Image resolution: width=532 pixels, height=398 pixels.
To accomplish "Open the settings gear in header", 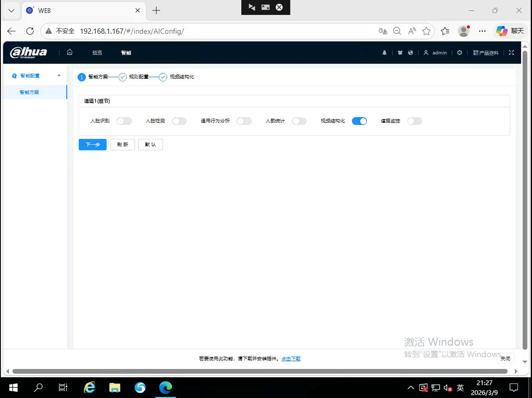I will [x=460, y=53].
